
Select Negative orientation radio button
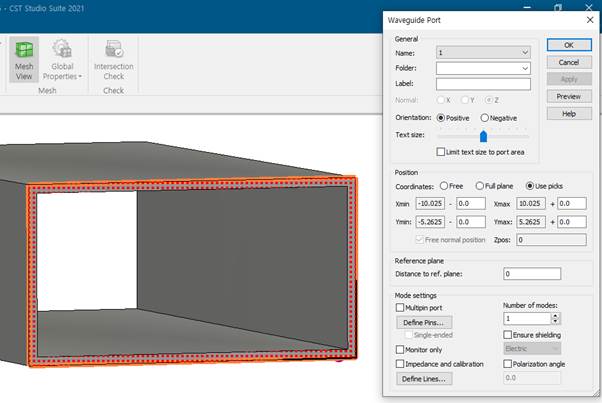483,118
